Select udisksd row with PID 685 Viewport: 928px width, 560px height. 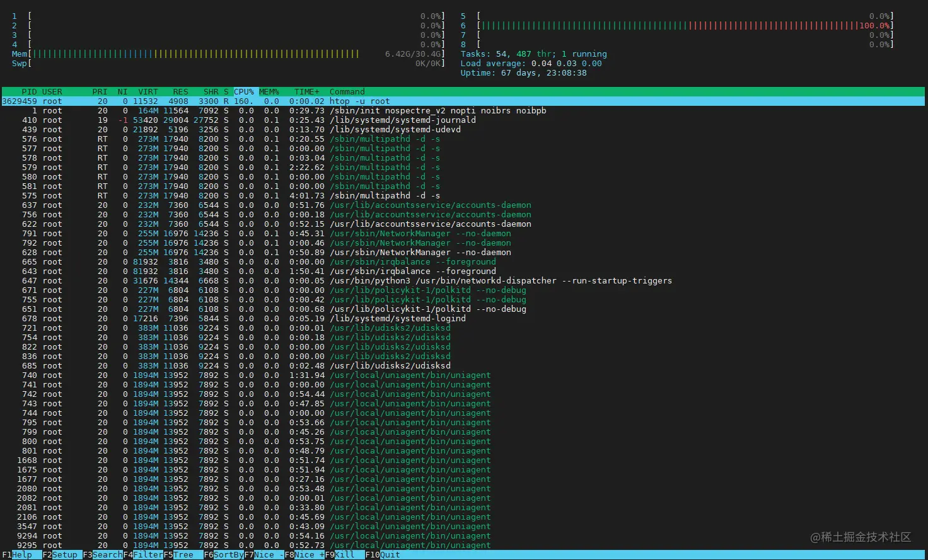[x=463, y=366]
